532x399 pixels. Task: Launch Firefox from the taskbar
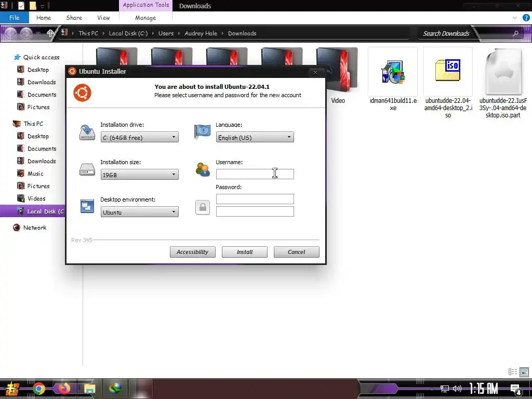click(x=64, y=389)
